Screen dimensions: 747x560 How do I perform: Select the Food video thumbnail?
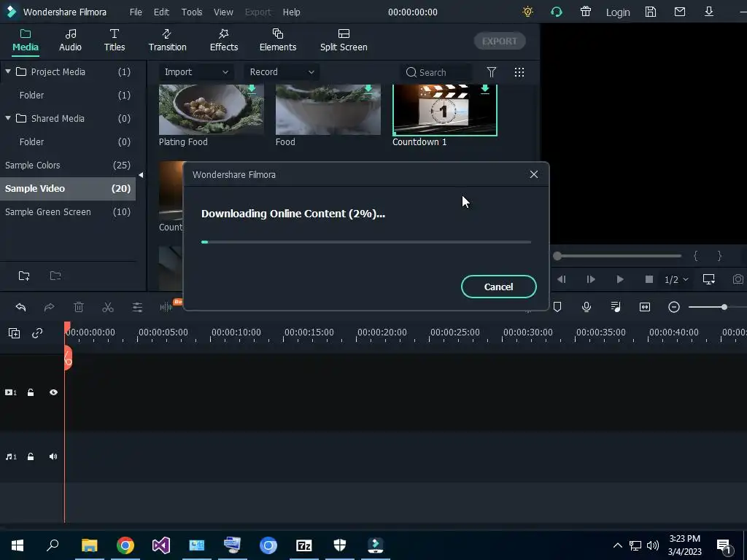click(328, 110)
